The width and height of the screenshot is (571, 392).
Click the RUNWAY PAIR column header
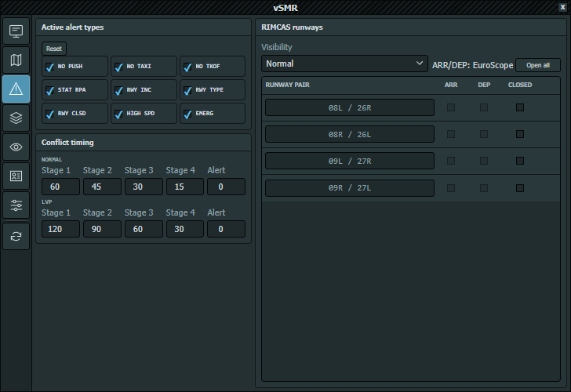pyautogui.click(x=287, y=85)
